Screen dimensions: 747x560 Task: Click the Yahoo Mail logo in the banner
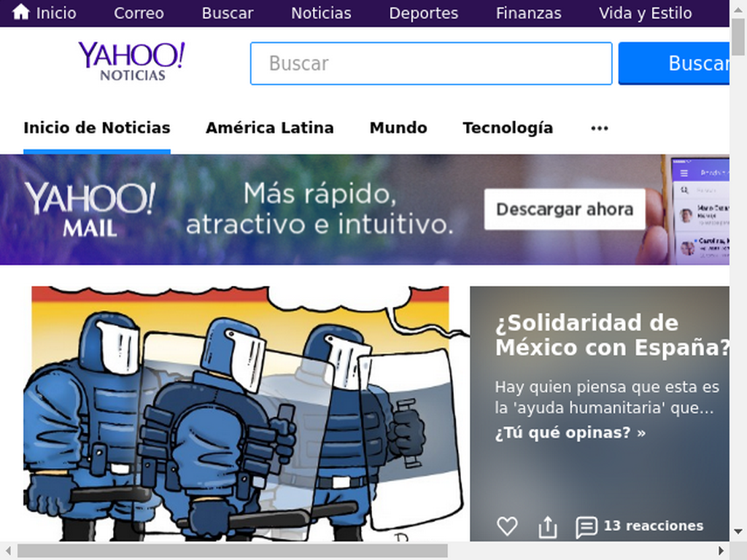click(90, 209)
